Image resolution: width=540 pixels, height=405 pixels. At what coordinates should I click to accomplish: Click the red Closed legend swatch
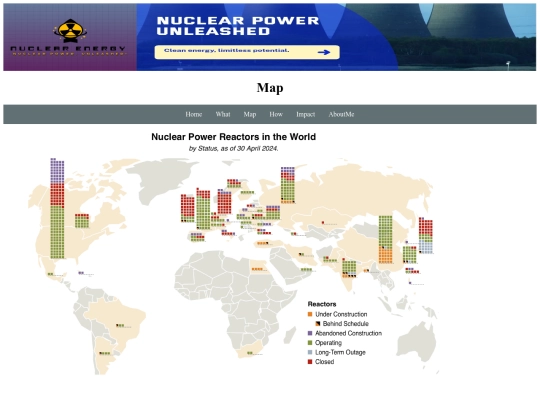pos(310,362)
